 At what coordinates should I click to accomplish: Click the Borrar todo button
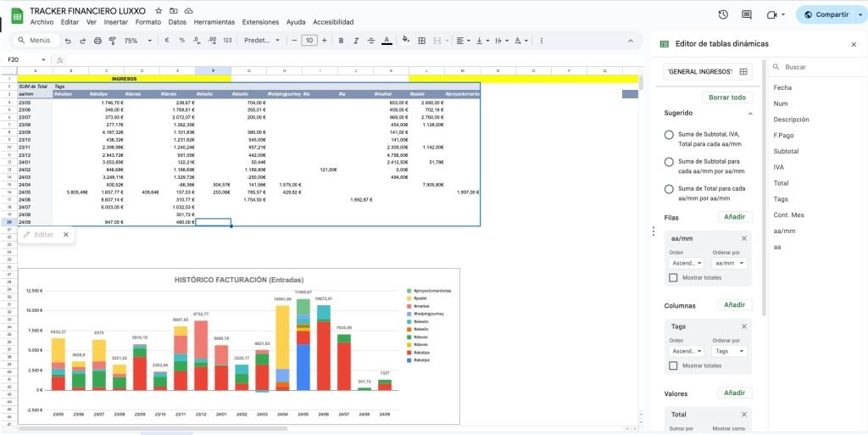coord(727,98)
